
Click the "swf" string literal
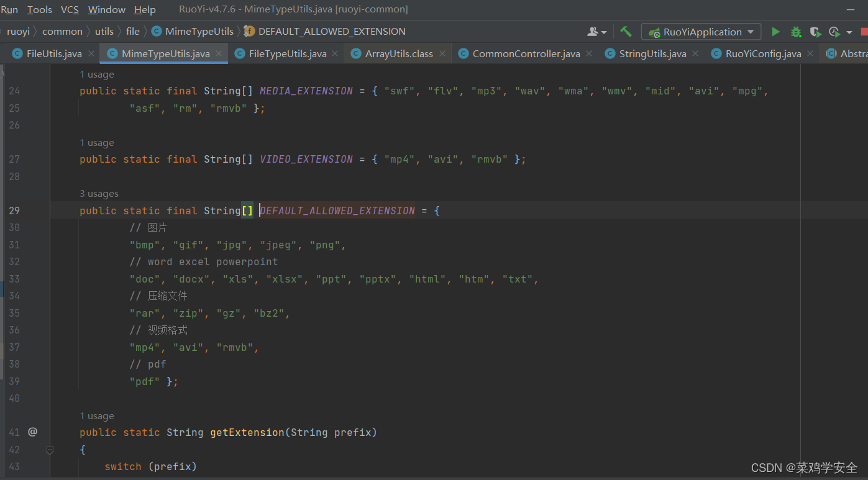pyautogui.click(x=400, y=91)
